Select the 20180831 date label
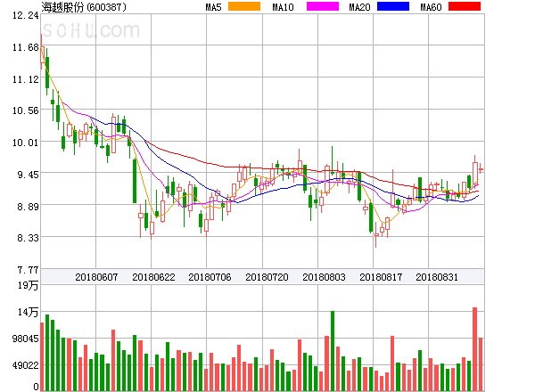Viewport: 535px width, 392px height. 437,277
